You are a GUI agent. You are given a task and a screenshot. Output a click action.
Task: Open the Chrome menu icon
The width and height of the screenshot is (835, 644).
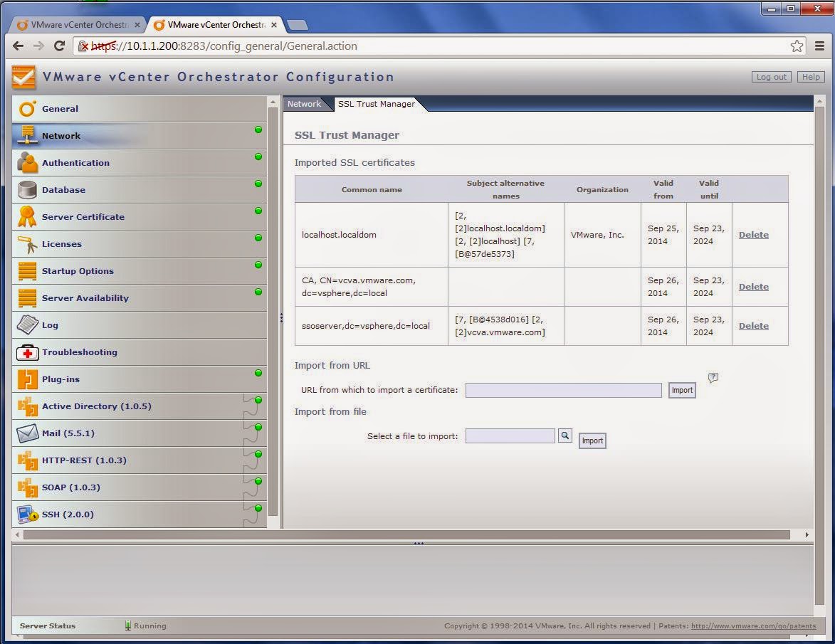pos(819,46)
